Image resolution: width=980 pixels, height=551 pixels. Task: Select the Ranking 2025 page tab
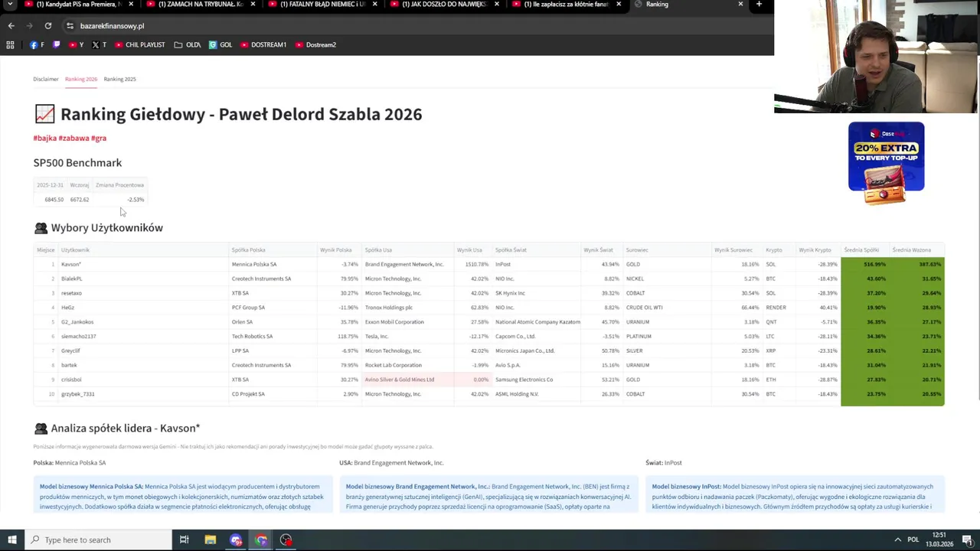(119, 79)
